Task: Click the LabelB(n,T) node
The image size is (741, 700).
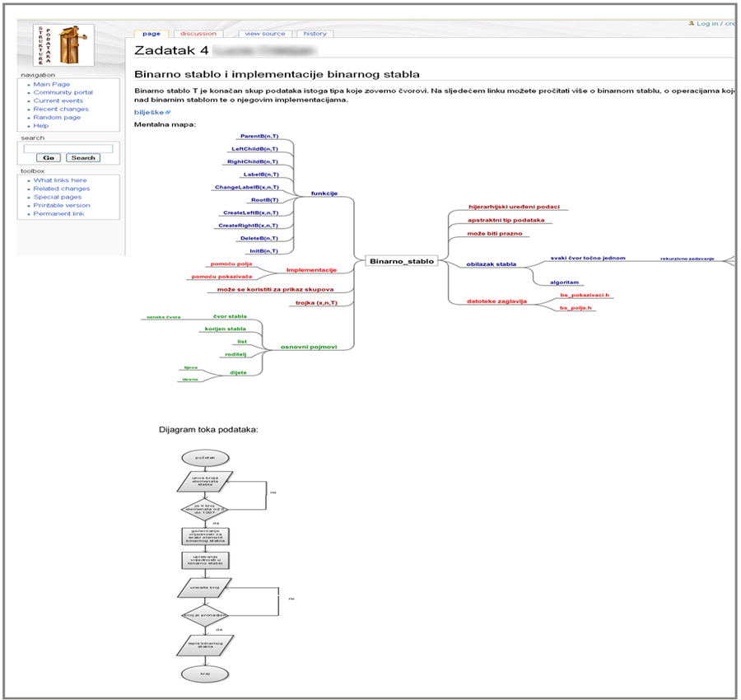Action: 261,175
